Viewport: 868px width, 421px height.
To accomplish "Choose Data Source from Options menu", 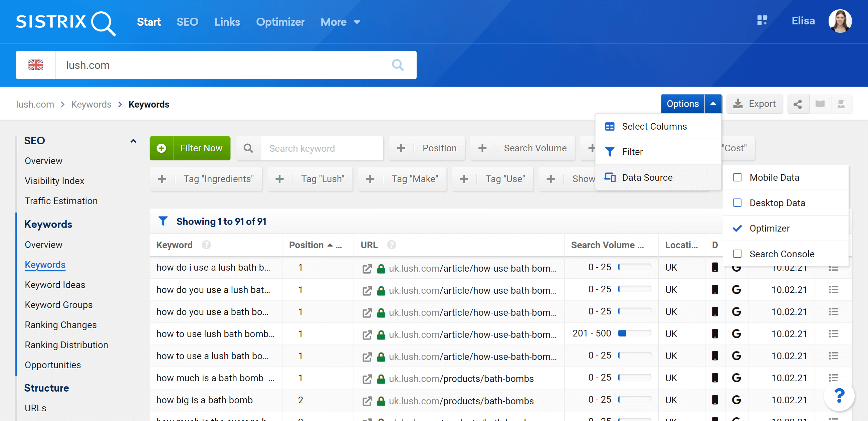I will (x=658, y=177).
